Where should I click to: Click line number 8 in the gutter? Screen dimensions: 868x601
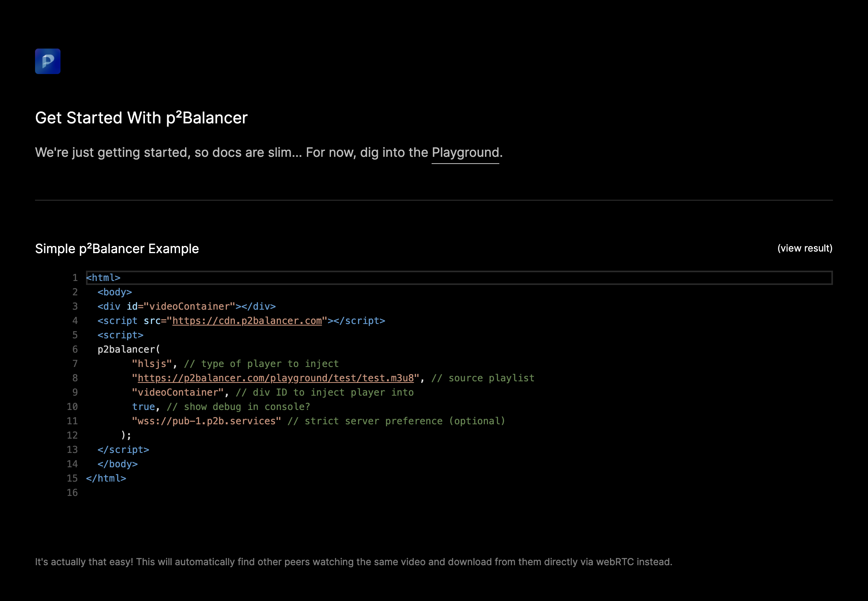click(75, 378)
